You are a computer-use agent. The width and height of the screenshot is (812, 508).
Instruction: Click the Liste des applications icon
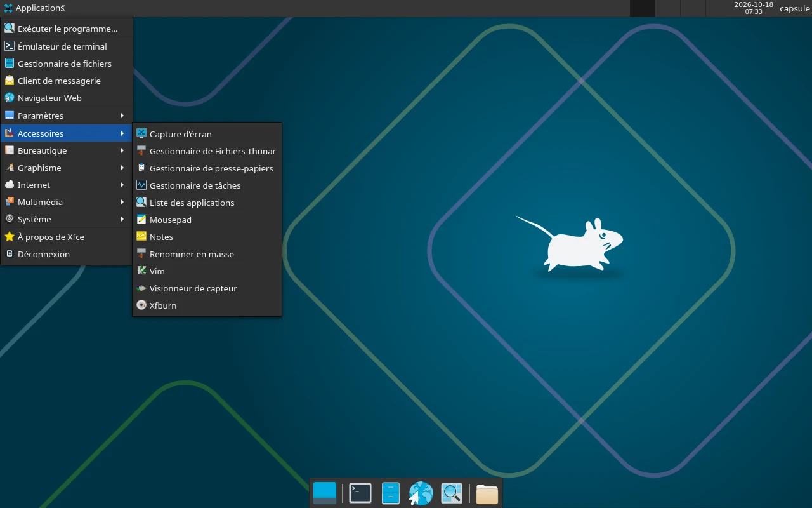click(141, 203)
